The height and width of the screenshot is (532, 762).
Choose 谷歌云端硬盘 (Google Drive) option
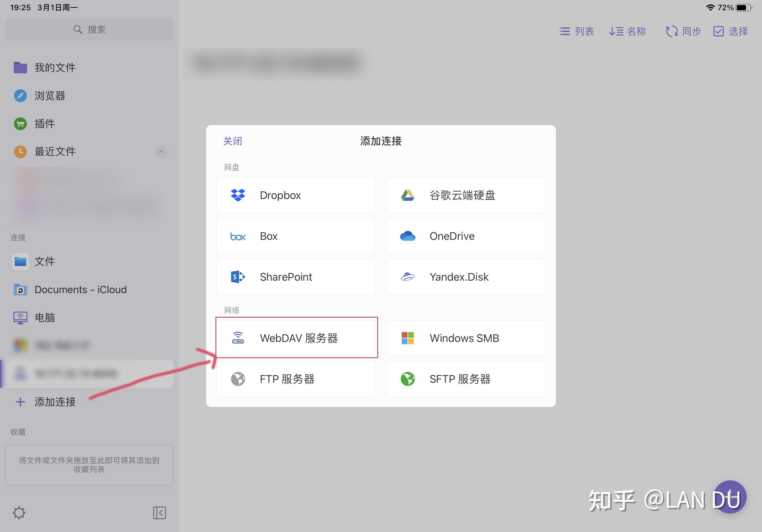[466, 195]
